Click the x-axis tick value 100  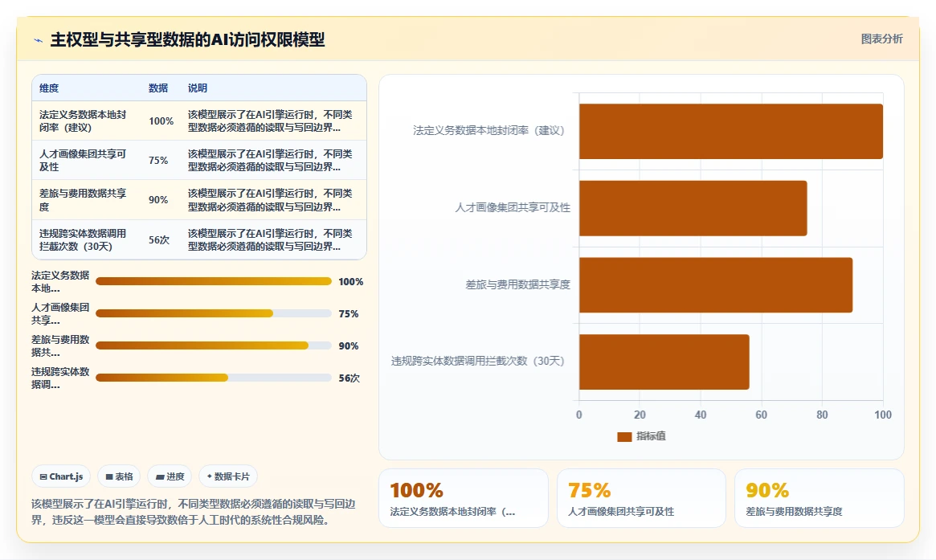883,415
